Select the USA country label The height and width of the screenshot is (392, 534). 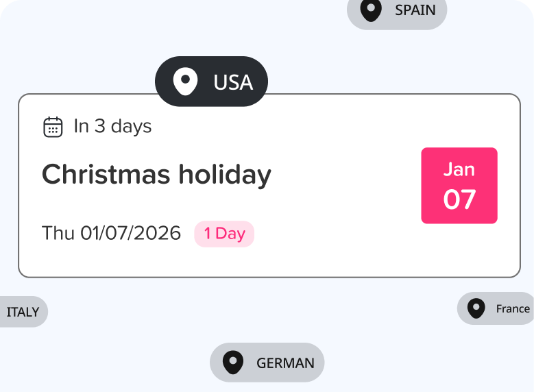[x=233, y=82]
